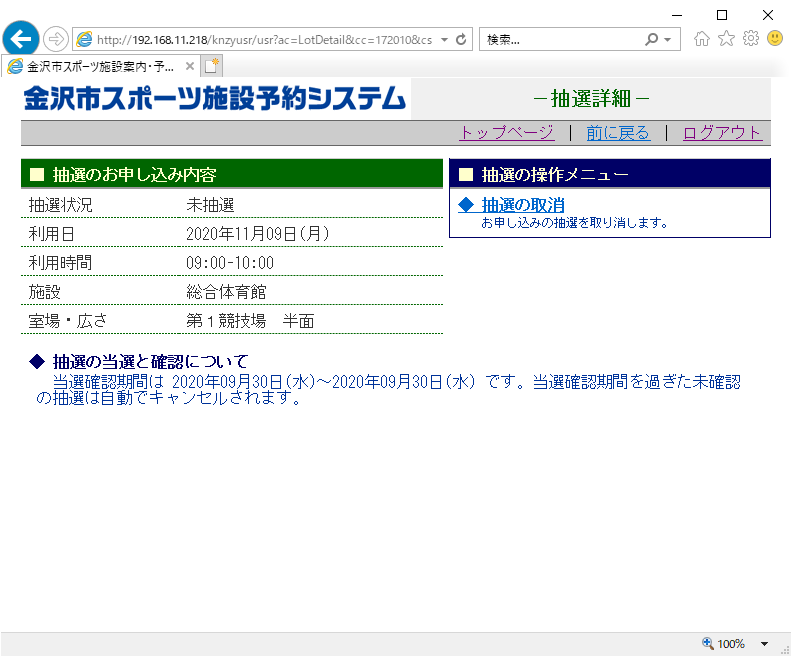
Task: Click the 抽選の当選と確認について heading
Action: tap(151, 362)
